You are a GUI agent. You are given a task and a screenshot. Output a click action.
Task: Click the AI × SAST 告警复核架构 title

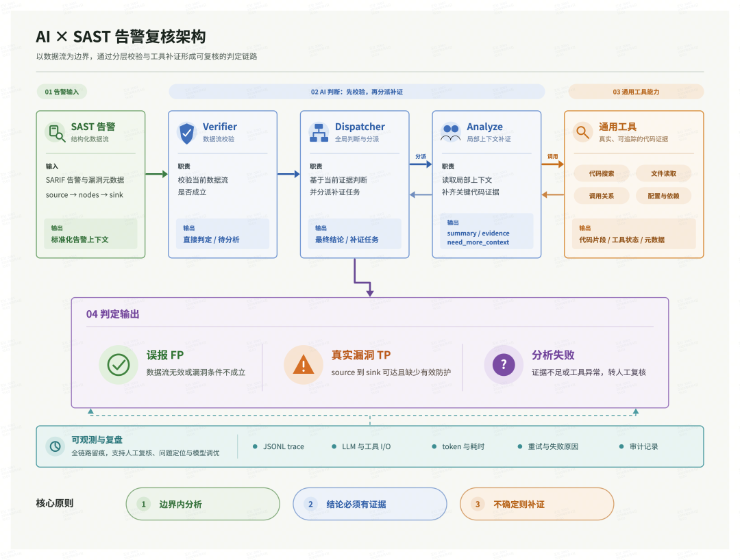(121, 37)
